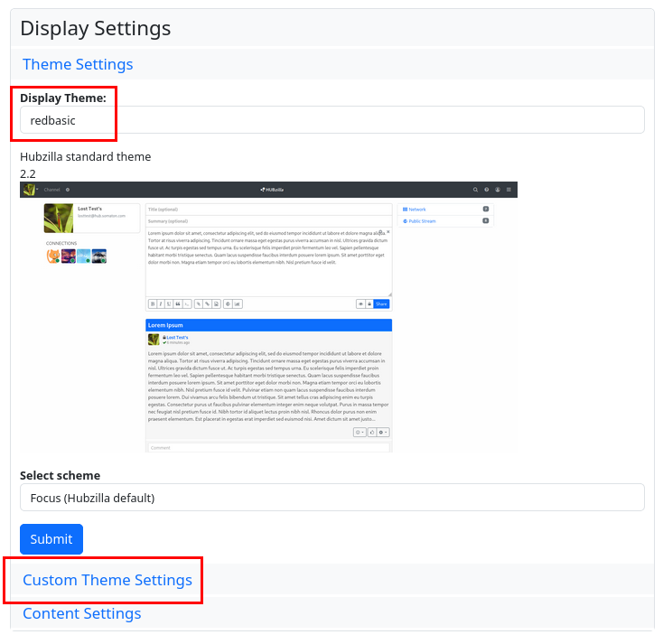Viewport: 663px width, 644px height.
Task: Click the blue Lorem Ipsum post header
Action: point(268,324)
